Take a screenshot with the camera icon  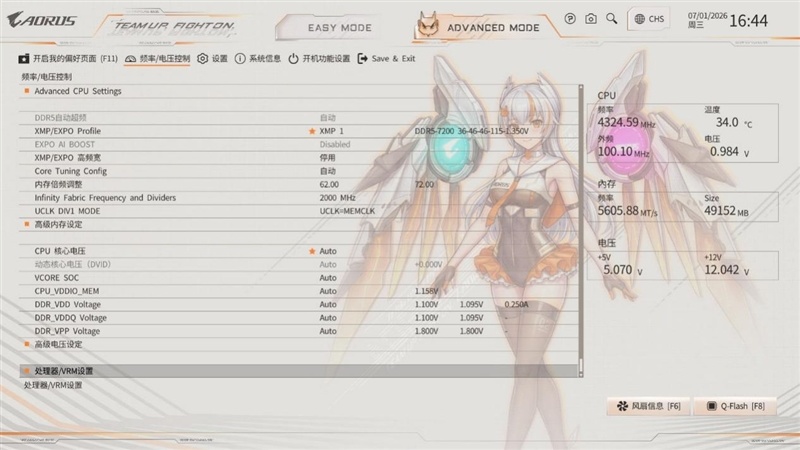(591, 19)
